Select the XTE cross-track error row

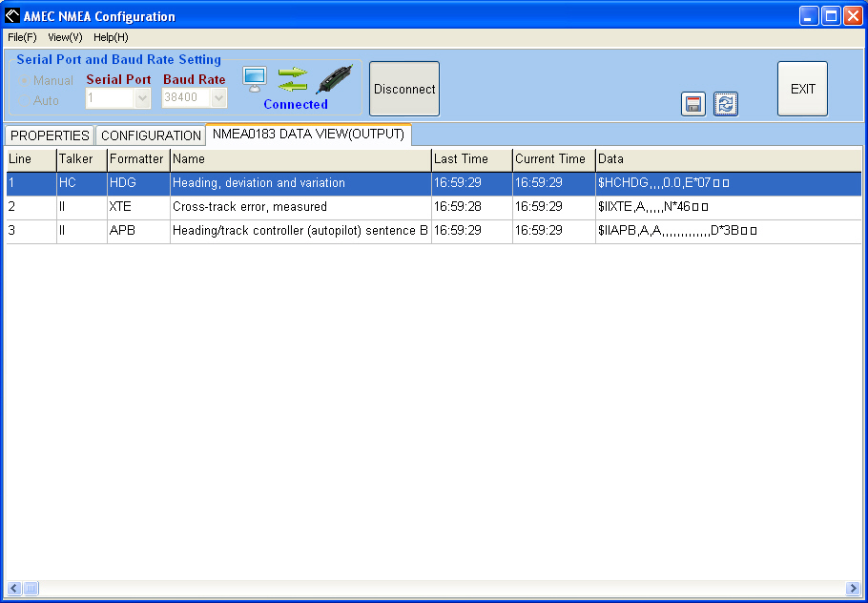286,207
